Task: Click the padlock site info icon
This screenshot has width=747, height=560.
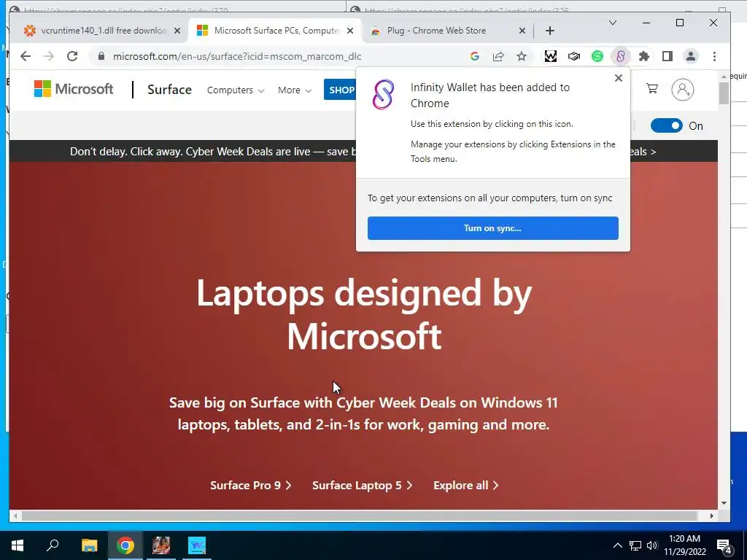Action: point(101,56)
